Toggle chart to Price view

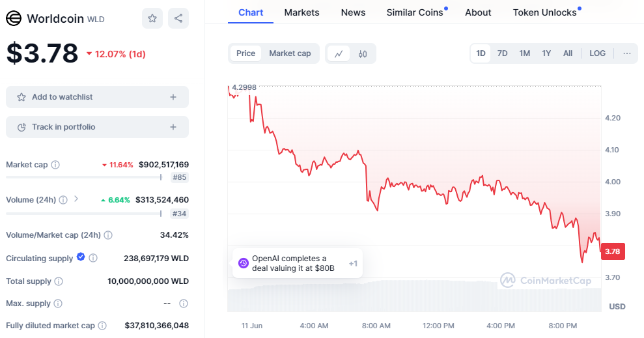[x=245, y=53]
